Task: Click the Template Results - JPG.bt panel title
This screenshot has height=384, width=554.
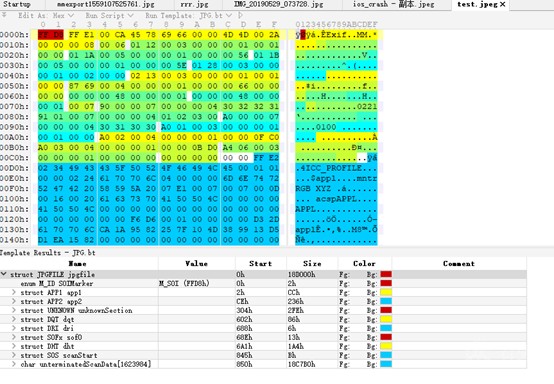Action: coord(48,253)
